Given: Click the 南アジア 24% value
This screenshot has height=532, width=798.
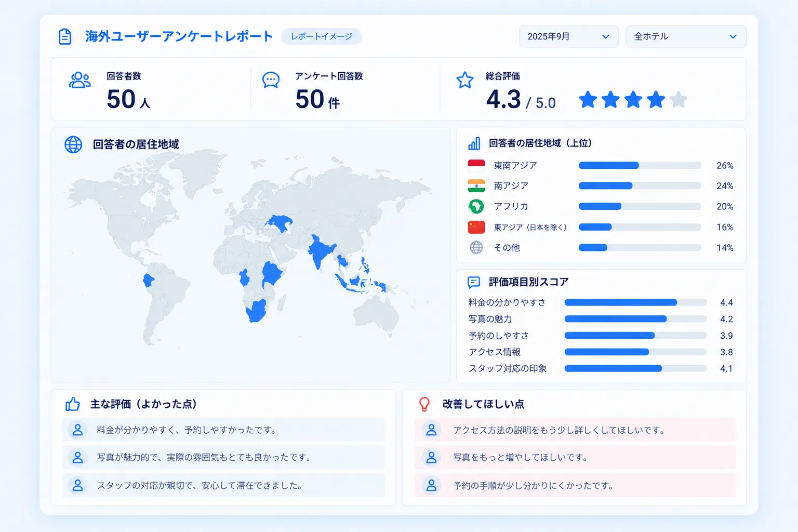Looking at the screenshot, I should click(x=725, y=186).
